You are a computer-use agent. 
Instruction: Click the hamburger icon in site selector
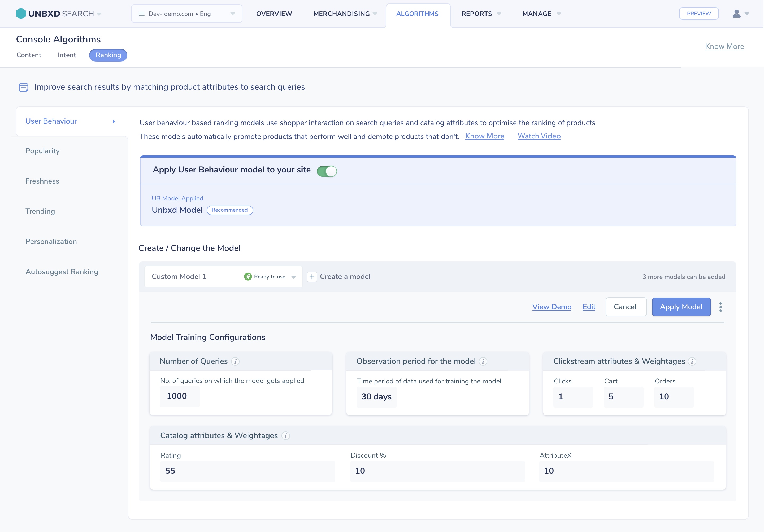142,14
